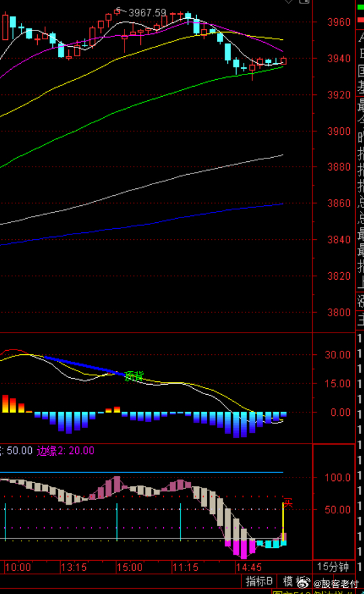Click the 15:00 time axis label
Image resolution: width=364 pixels, height=594 pixels.
[x=129, y=568]
